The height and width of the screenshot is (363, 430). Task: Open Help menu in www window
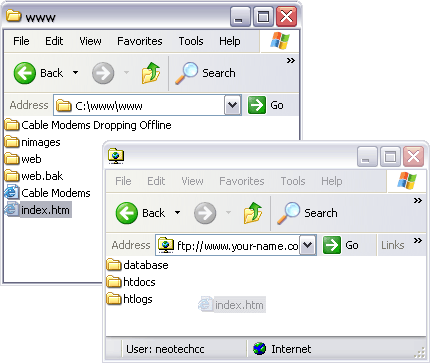pos(230,41)
